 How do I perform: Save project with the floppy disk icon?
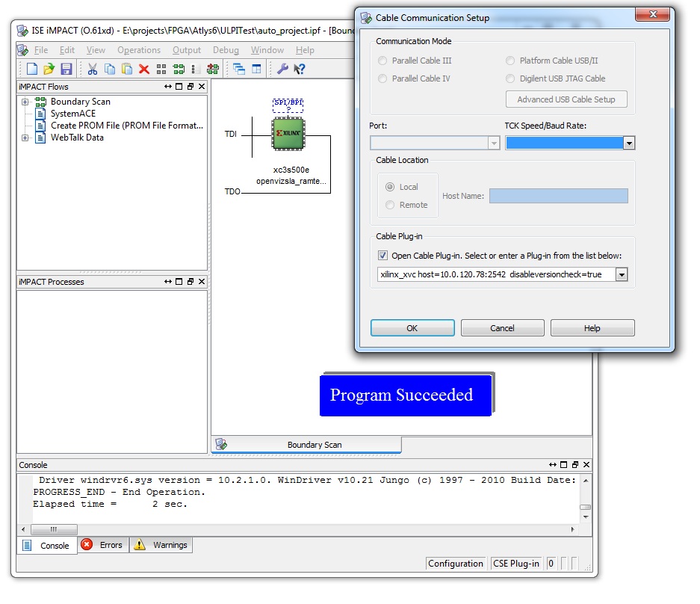tap(66, 70)
